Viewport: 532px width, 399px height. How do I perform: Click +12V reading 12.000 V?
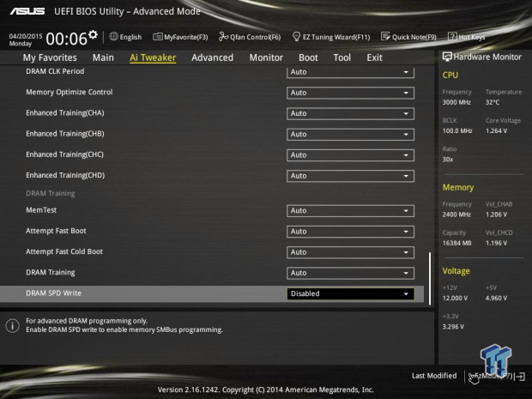(455, 298)
